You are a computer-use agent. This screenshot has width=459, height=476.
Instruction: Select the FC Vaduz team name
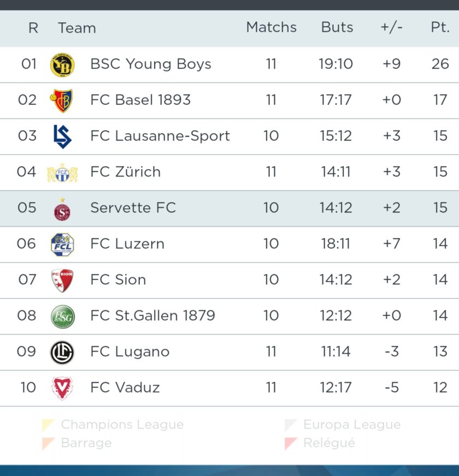[x=125, y=388]
